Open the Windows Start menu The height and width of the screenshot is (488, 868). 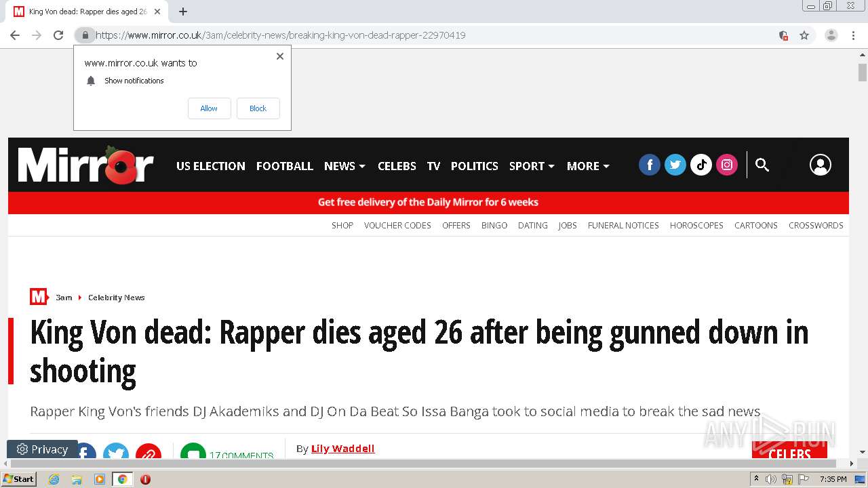(18, 479)
